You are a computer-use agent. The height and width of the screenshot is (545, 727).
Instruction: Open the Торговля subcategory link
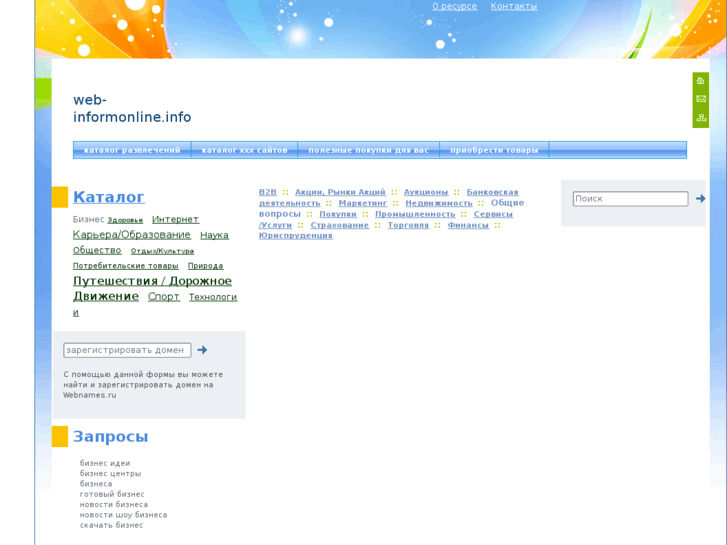point(408,225)
